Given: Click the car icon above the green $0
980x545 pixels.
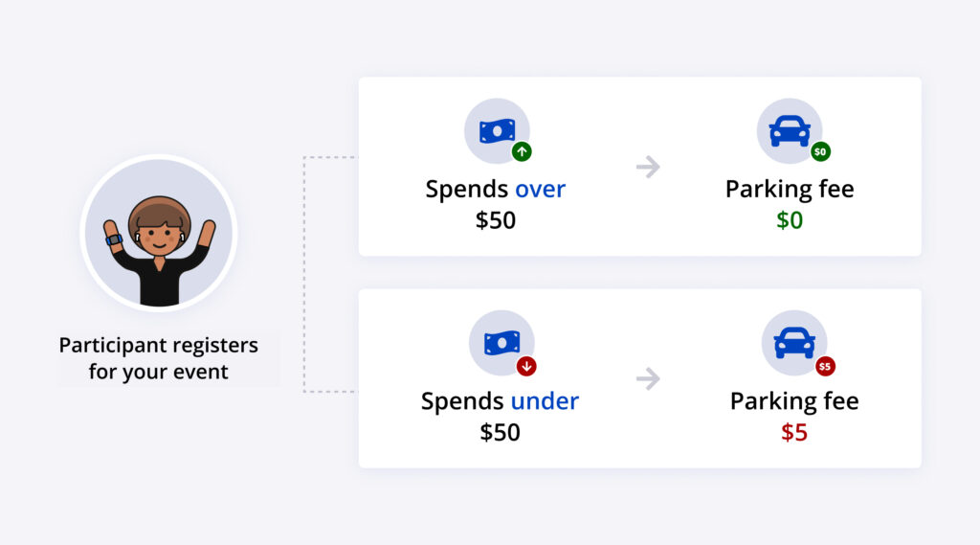Looking at the screenshot, I should (x=790, y=130).
